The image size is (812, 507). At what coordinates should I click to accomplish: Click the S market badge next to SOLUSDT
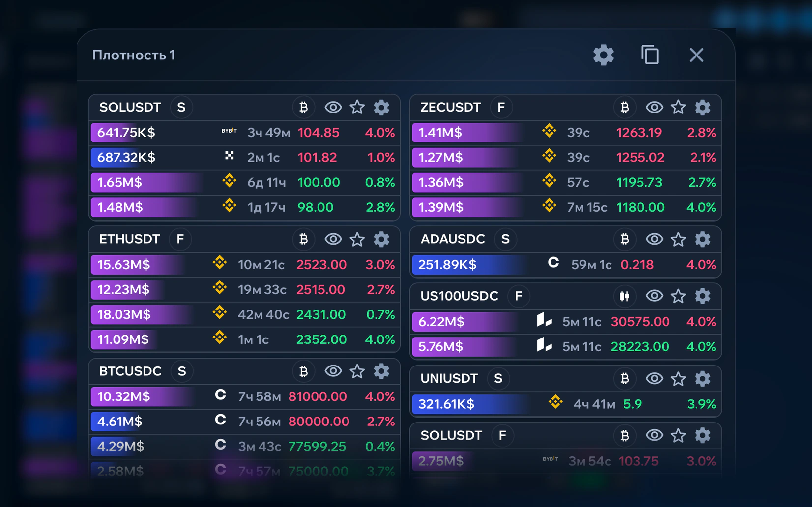pyautogui.click(x=181, y=107)
